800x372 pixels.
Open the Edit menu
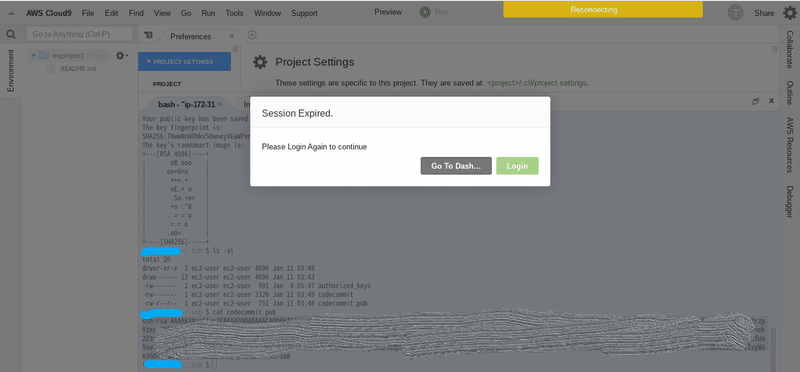(x=111, y=13)
